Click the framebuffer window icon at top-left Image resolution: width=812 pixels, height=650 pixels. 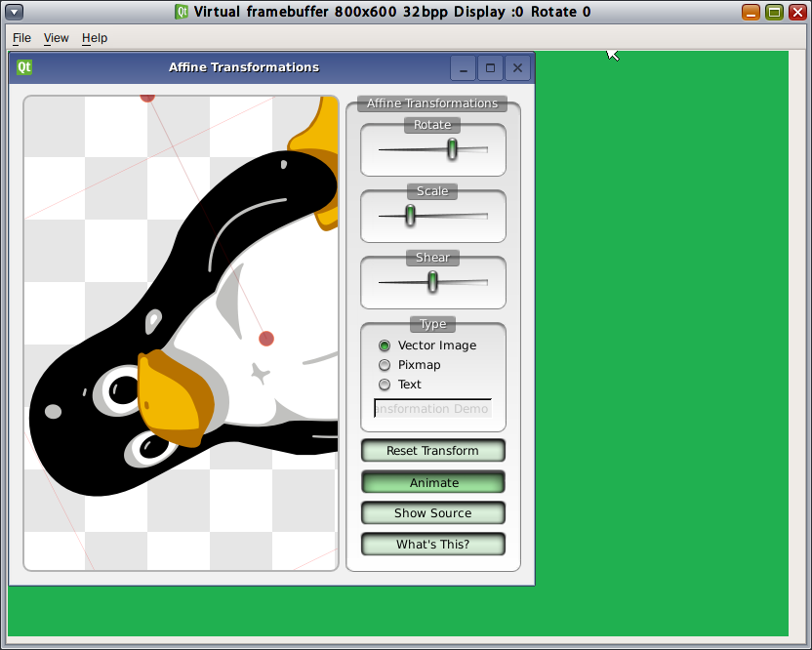(x=13, y=12)
